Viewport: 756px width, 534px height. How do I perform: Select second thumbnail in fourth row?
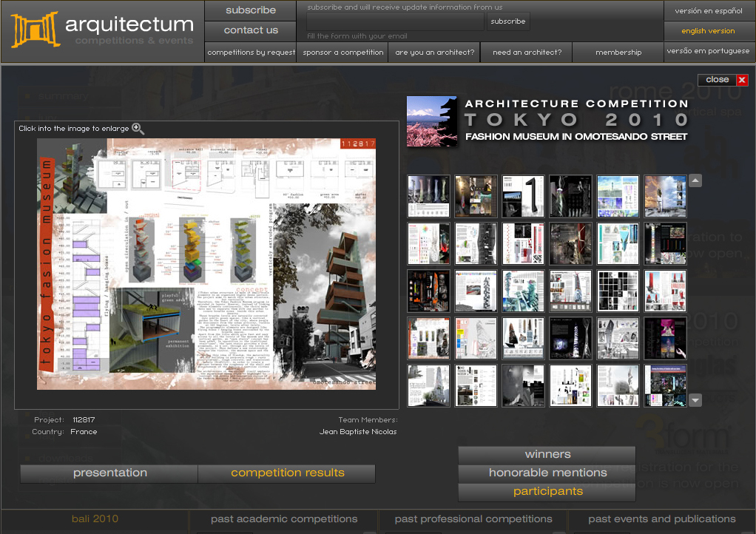click(x=476, y=338)
